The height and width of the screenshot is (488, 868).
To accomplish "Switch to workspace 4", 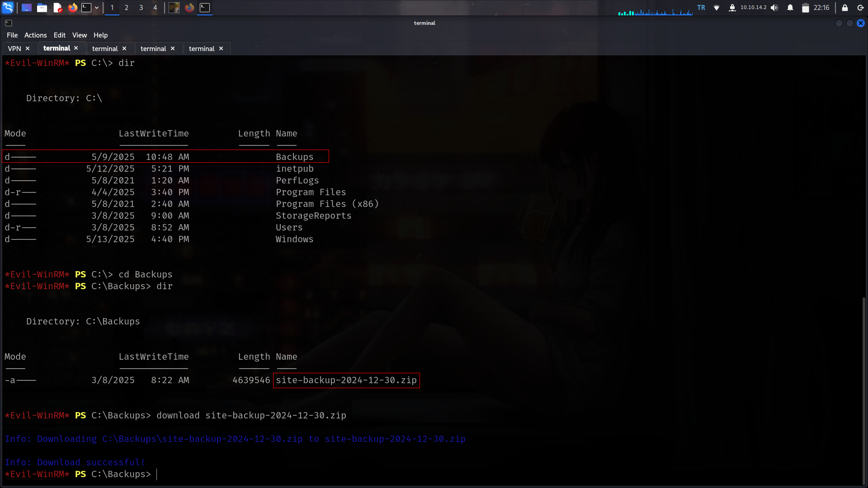I will click(x=155, y=8).
